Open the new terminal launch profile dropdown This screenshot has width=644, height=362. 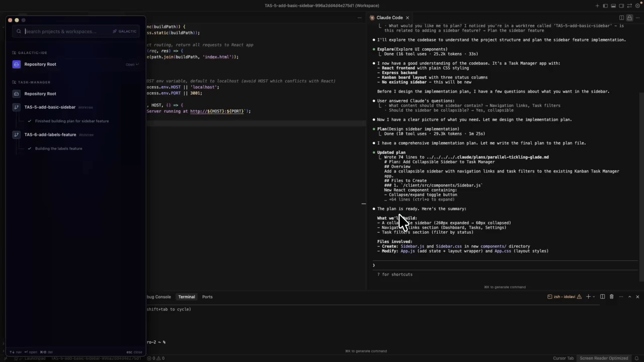coord(594,297)
